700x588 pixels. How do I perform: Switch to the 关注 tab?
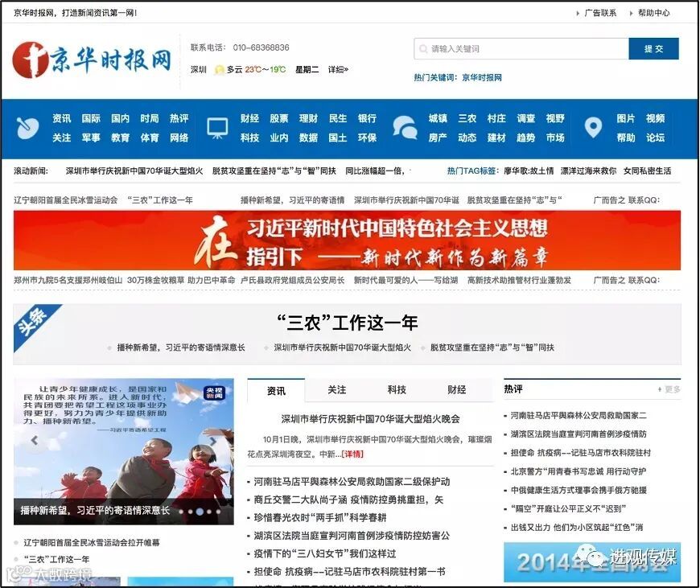[336, 390]
